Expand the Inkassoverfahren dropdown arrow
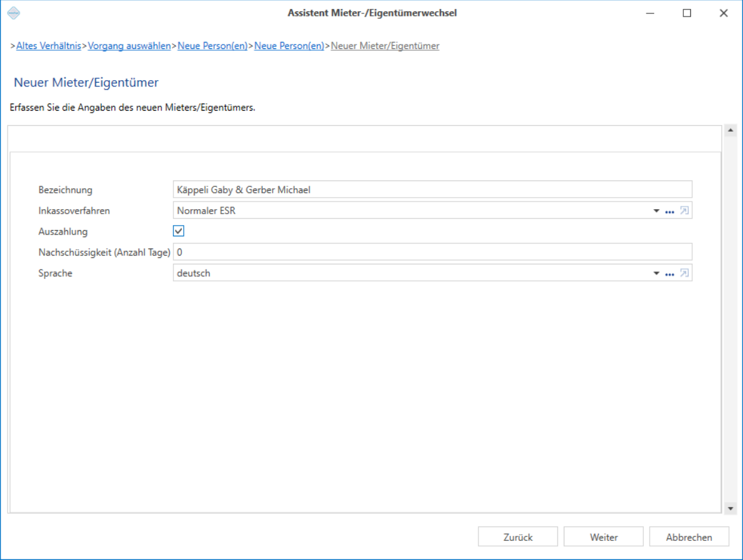Image resolution: width=743 pixels, height=560 pixels. [x=657, y=211]
